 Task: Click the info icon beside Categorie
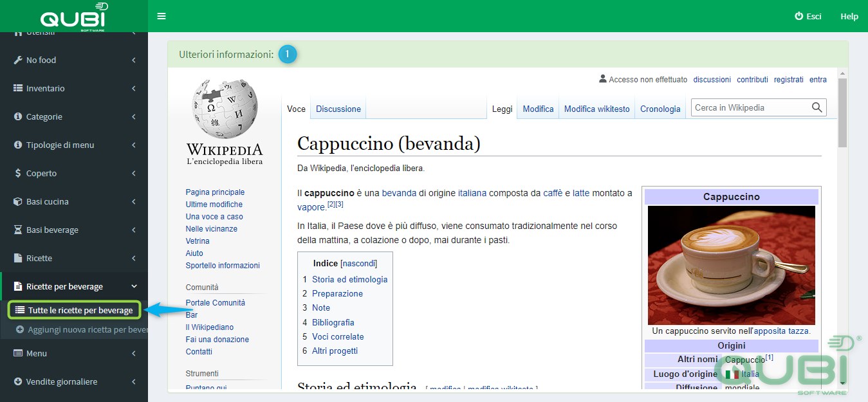pos(18,116)
